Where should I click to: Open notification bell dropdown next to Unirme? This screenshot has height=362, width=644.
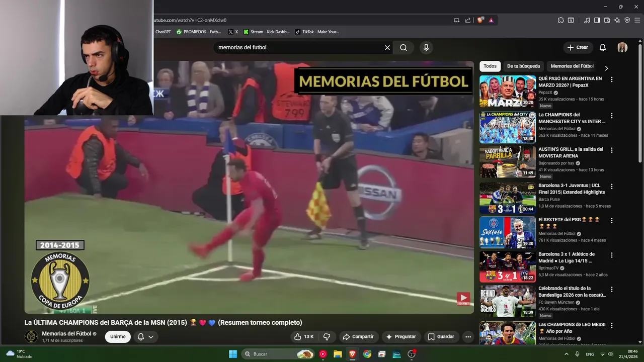(145, 337)
